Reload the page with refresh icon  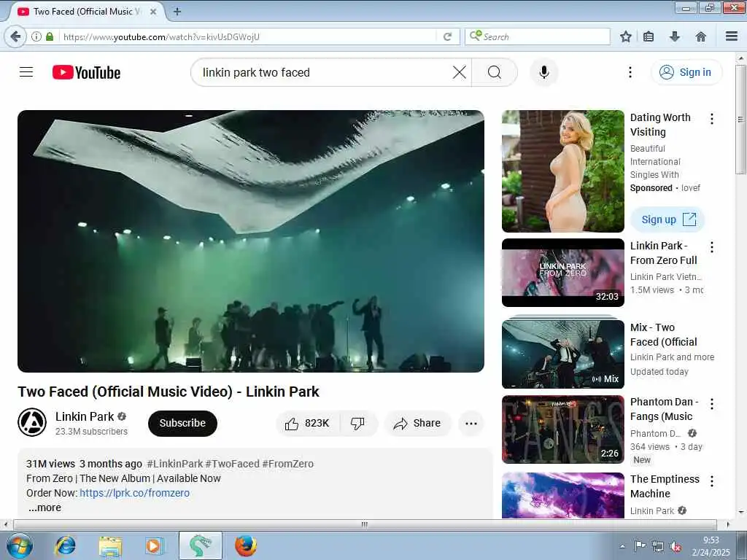click(x=447, y=36)
